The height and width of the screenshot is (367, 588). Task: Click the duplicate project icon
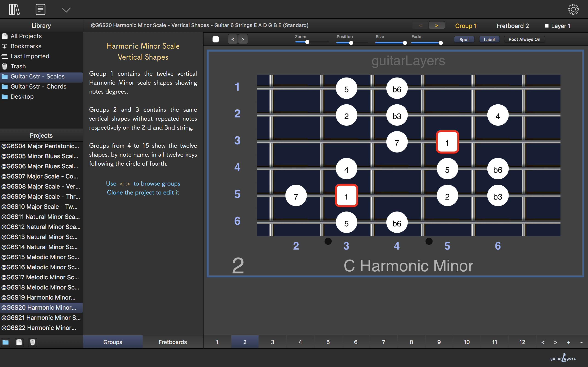[19, 342]
